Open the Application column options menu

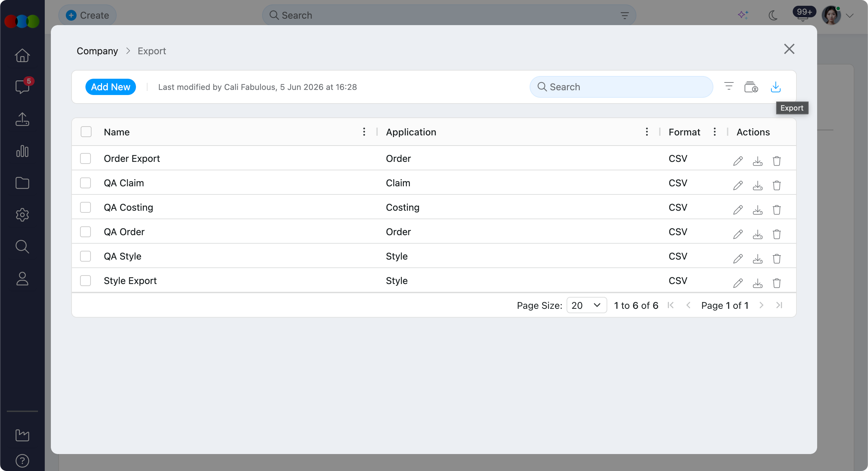point(647,132)
